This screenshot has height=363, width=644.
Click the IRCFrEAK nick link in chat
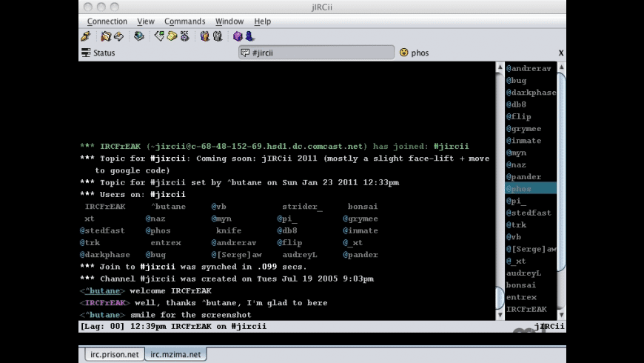pos(105,303)
